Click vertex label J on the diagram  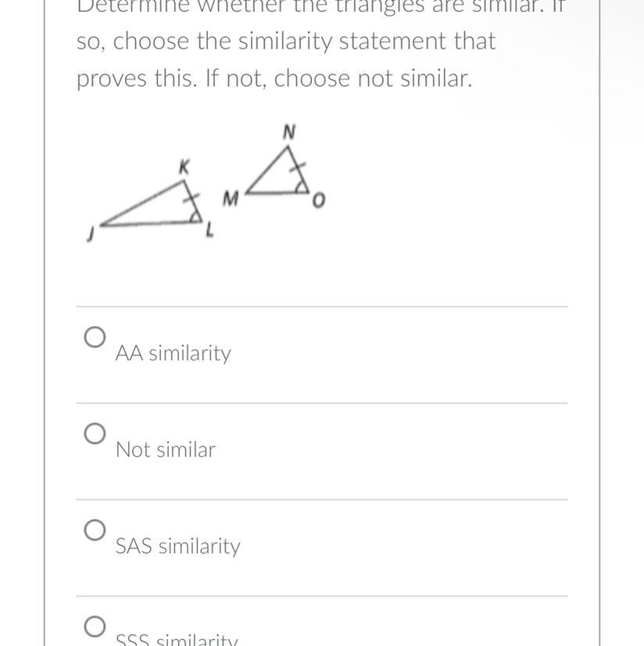91,233
